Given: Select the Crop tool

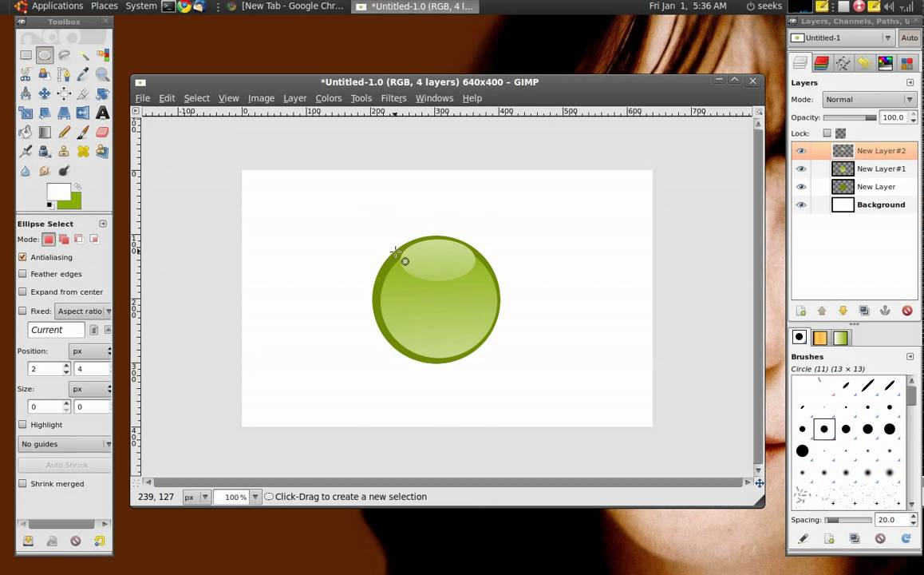Looking at the screenshot, I should [x=83, y=93].
